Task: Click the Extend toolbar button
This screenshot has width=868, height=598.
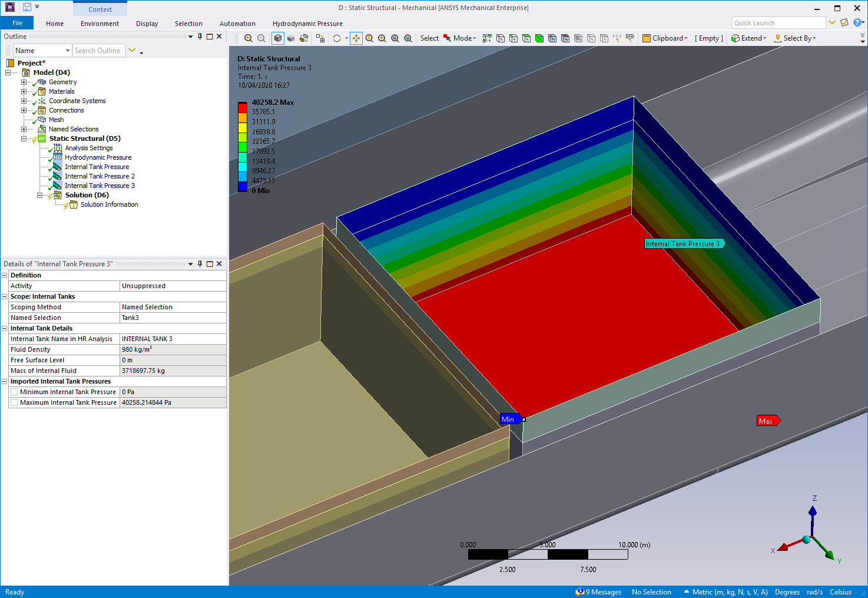Action: [x=748, y=38]
